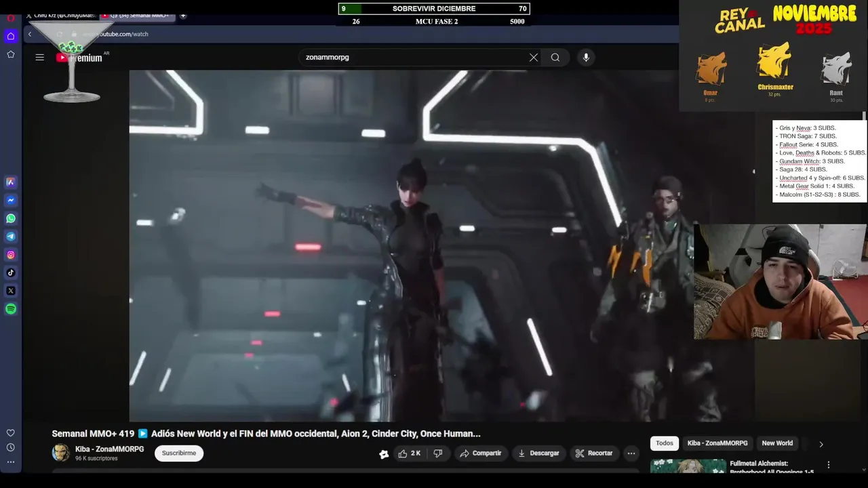Open sidebar setup three-dot menu
Screen dimensions: 868x488
coord(11,462)
